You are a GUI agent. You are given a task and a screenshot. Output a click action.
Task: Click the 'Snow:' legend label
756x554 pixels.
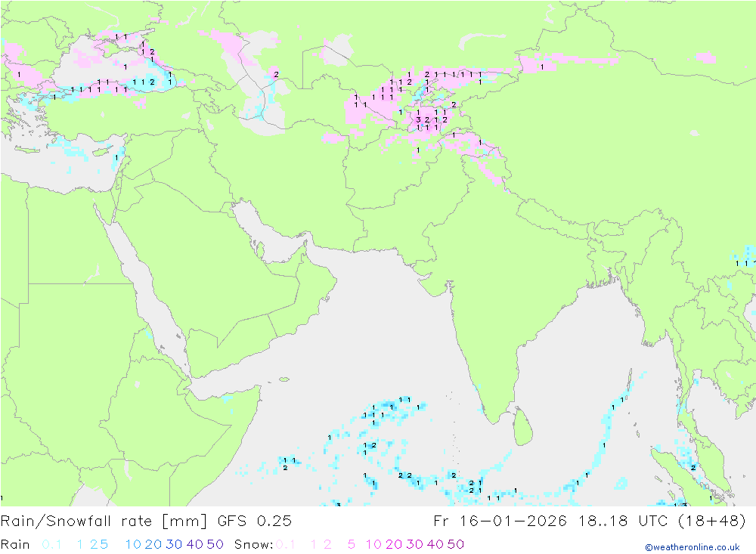click(x=254, y=544)
